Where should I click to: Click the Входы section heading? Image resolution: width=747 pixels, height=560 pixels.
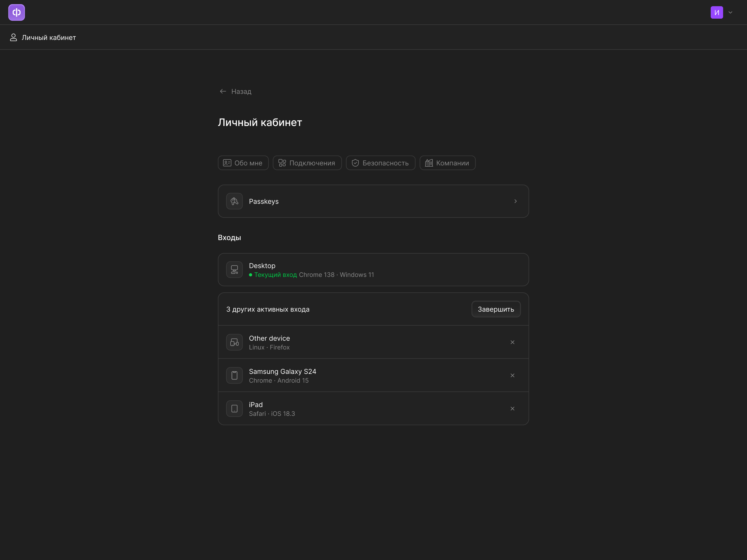coord(229,238)
